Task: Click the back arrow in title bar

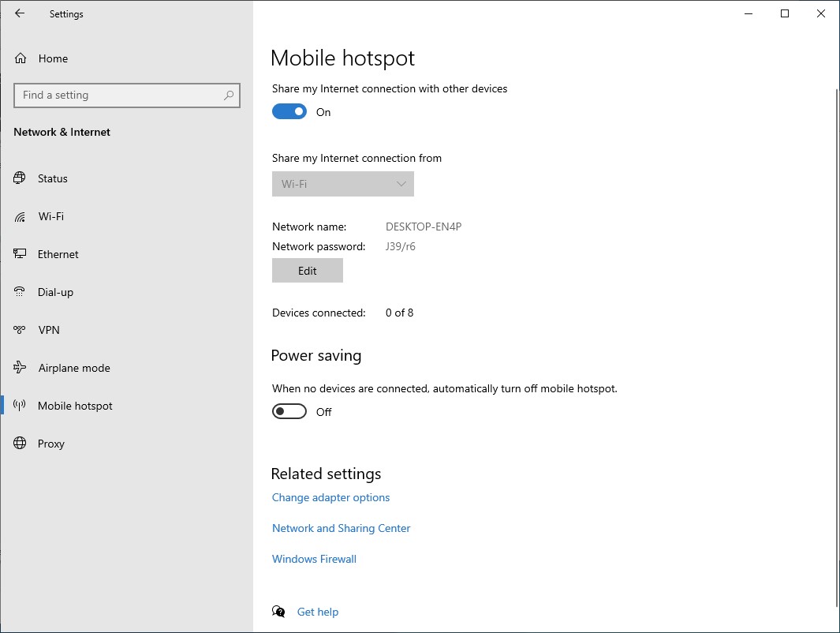Action: (20, 13)
